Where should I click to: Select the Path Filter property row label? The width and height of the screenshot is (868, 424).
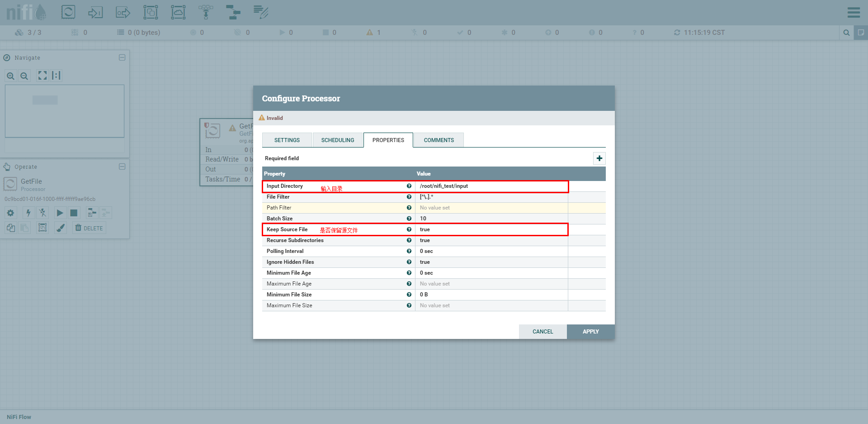(279, 208)
